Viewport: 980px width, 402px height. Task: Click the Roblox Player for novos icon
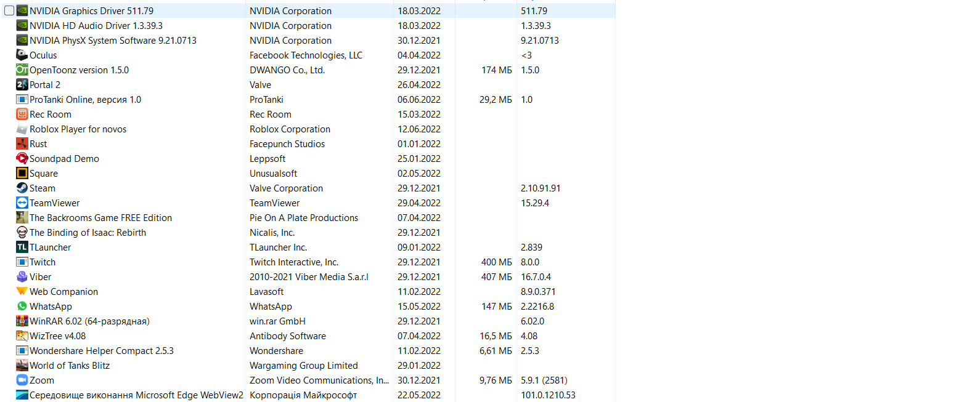pos(22,129)
